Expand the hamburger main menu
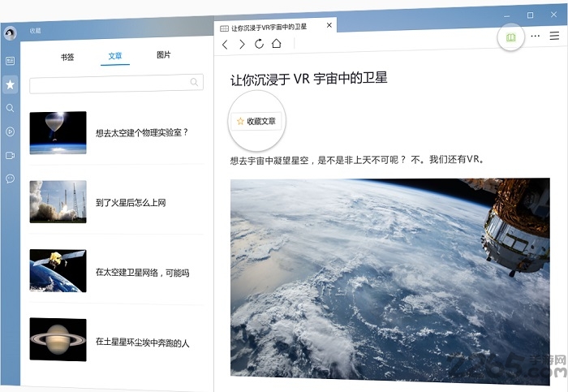Screen dimensions: 568x392 (x=554, y=37)
